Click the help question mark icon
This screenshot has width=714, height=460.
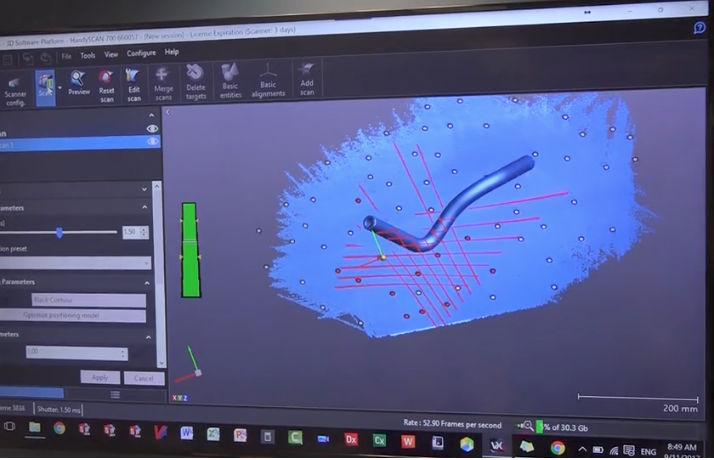pos(699,28)
